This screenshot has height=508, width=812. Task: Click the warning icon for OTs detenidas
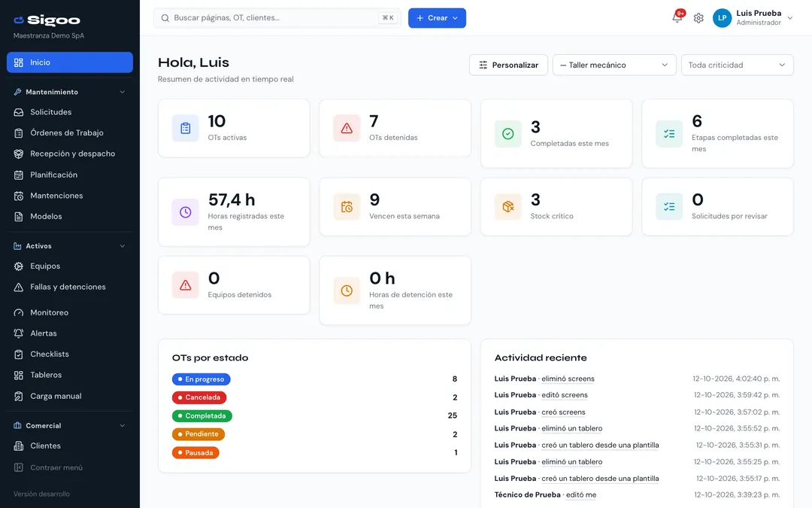(347, 128)
